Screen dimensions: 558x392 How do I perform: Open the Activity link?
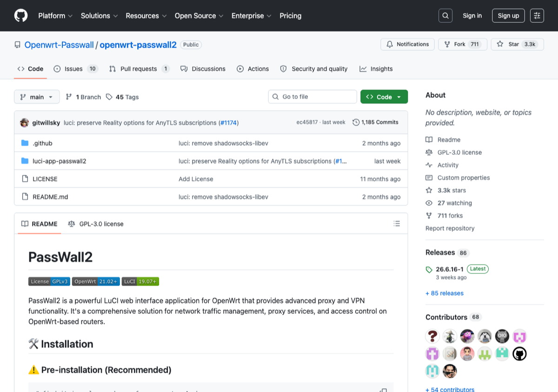[x=442, y=165]
